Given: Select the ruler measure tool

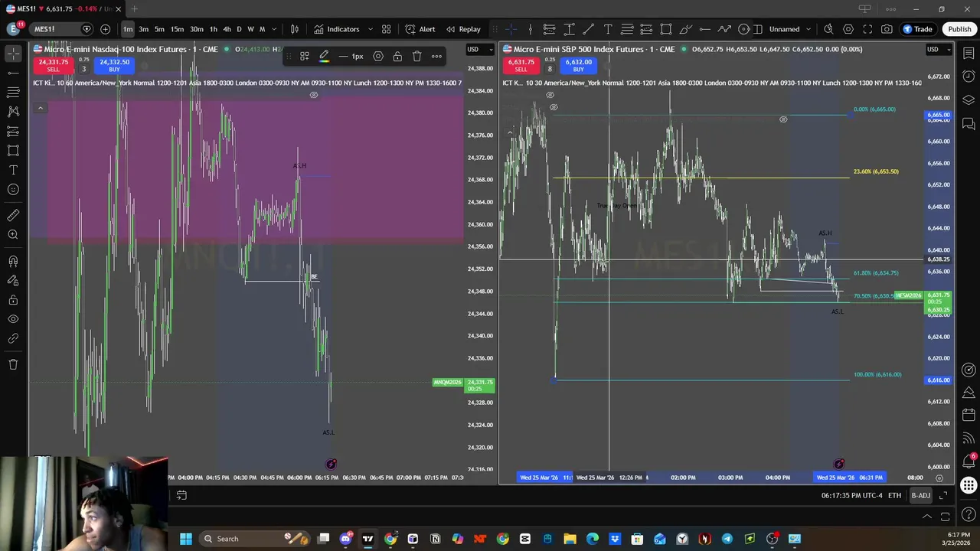Looking at the screenshot, I should coord(13,215).
